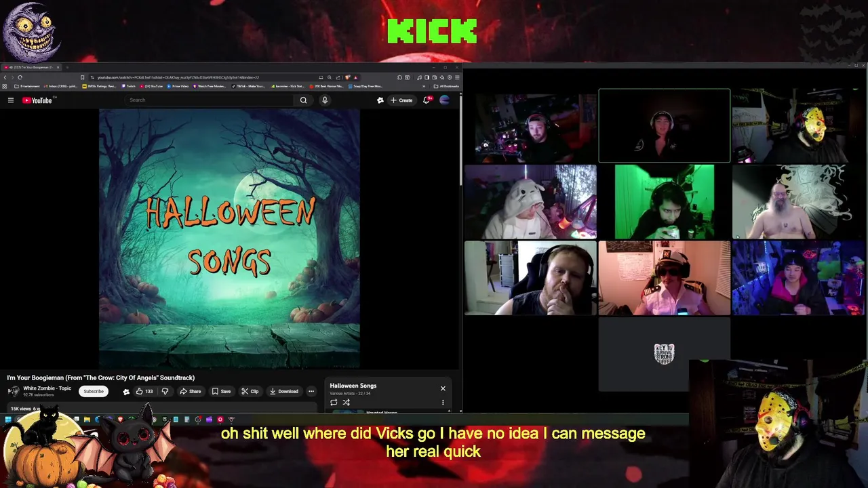Select the masked streamer webcam tile
868x488 pixels.
tap(798, 126)
